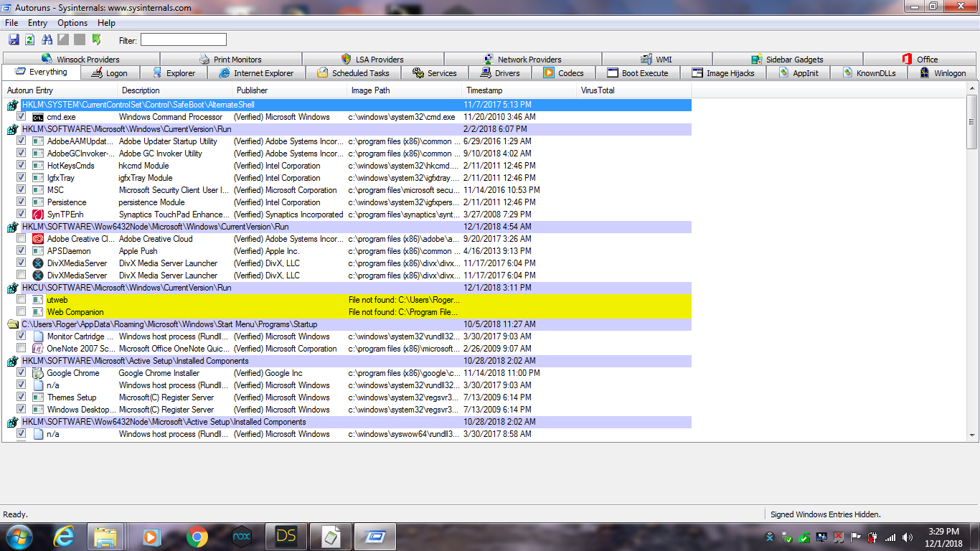Viewport: 980px width, 551px height.
Task: Open Google Chrome from the taskbar
Action: [197, 537]
